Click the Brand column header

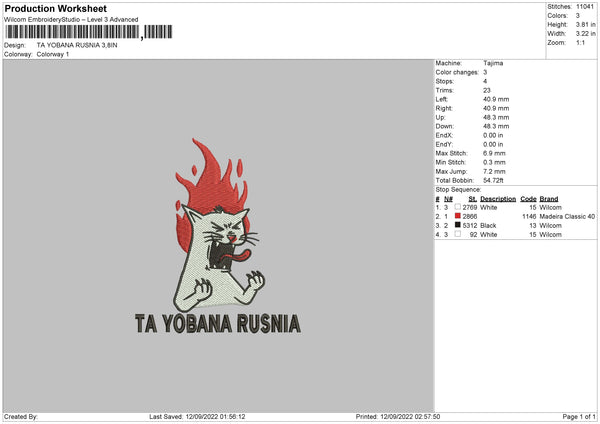pyautogui.click(x=549, y=198)
